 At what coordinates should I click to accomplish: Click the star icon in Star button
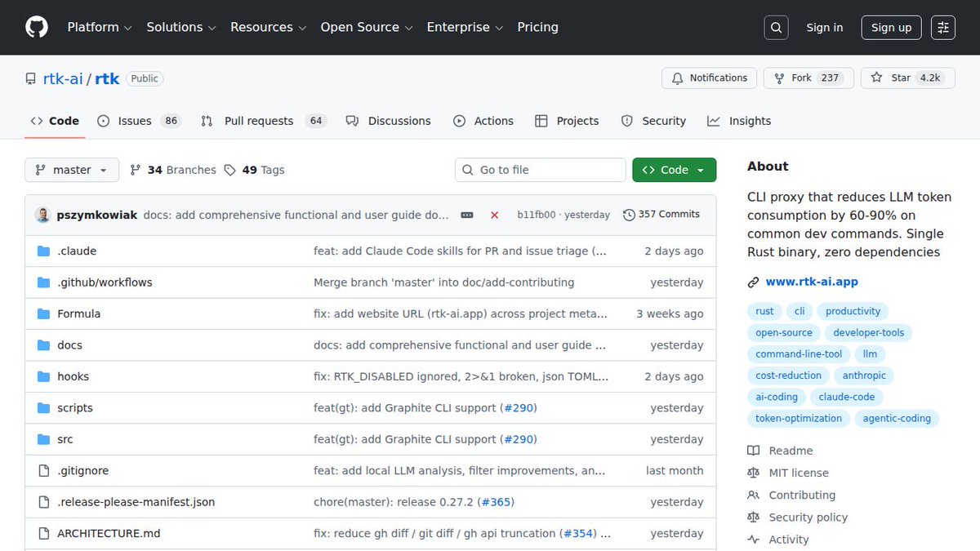click(876, 78)
